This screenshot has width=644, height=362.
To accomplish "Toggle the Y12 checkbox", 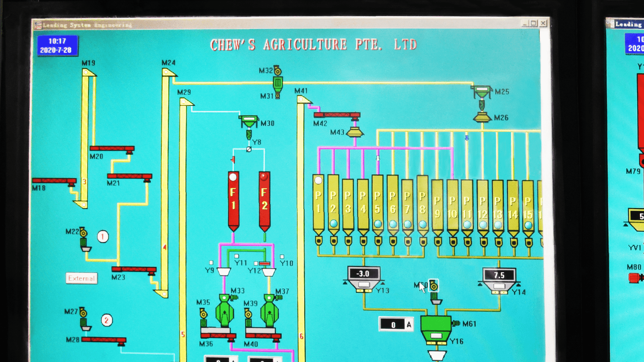I will (256, 263).
